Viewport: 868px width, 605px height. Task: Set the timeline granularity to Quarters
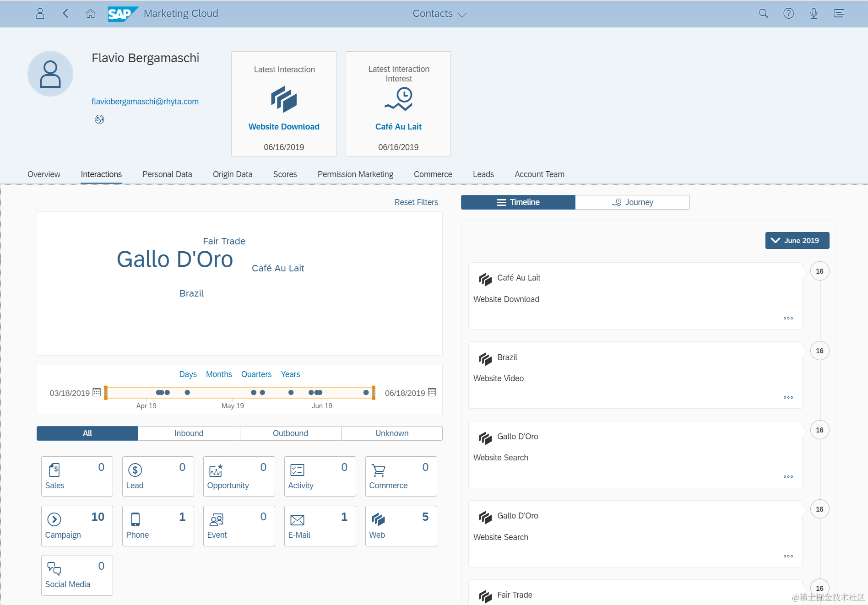pyautogui.click(x=256, y=374)
